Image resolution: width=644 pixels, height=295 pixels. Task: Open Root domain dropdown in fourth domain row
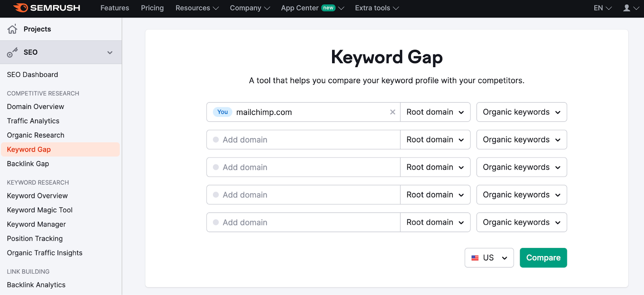[435, 195]
